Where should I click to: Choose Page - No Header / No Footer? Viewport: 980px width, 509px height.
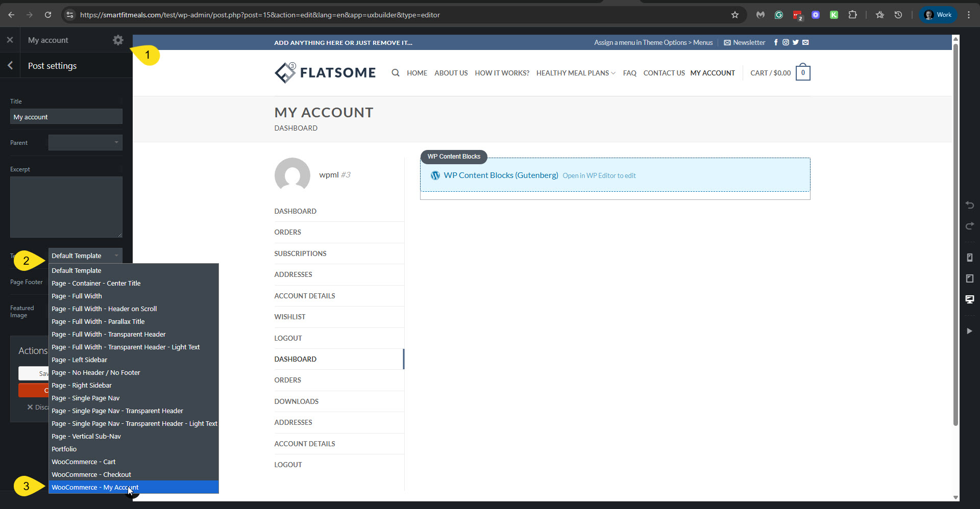point(134,372)
